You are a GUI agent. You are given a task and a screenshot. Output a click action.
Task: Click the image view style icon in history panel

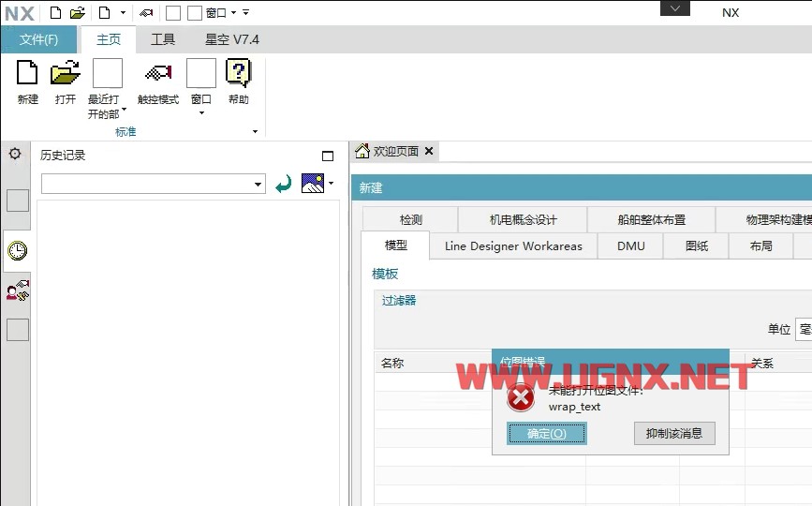313,184
